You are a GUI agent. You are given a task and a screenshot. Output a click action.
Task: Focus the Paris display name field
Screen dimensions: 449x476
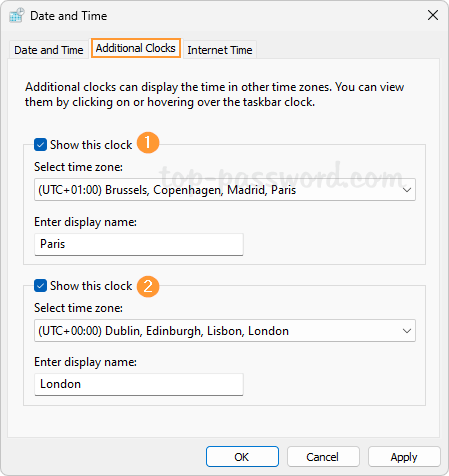pos(139,244)
